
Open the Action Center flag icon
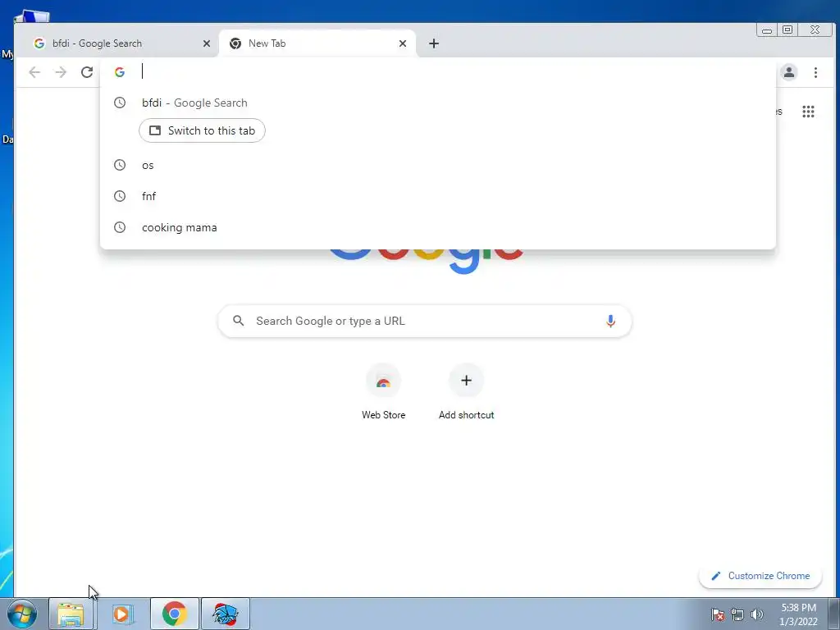tap(718, 614)
